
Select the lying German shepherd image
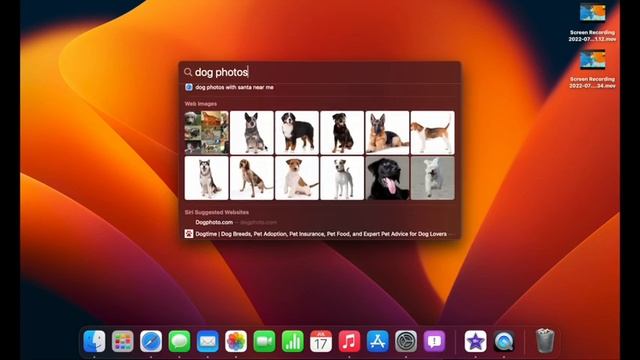(387, 133)
